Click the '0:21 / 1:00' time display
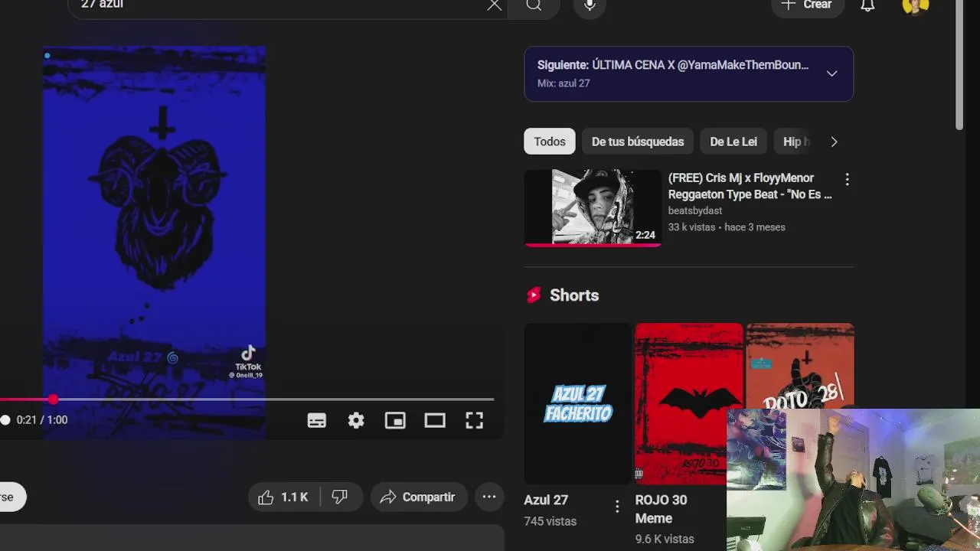Image resolution: width=980 pixels, height=551 pixels. (x=42, y=420)
